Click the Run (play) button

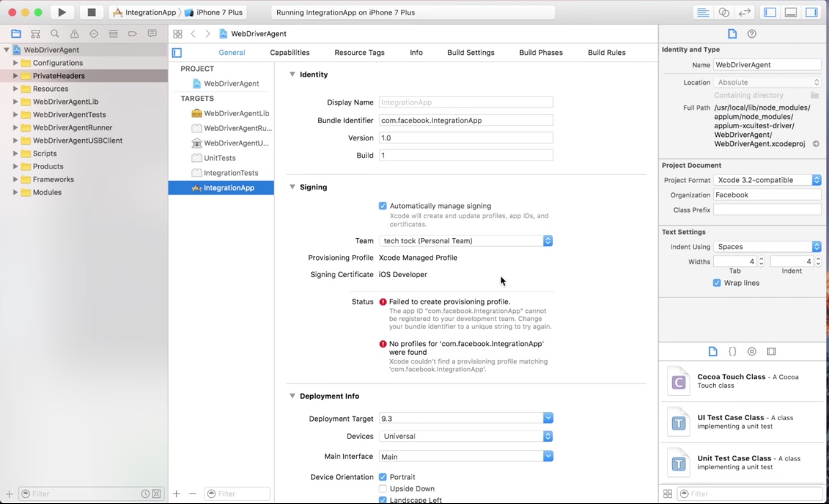(62, 12)
